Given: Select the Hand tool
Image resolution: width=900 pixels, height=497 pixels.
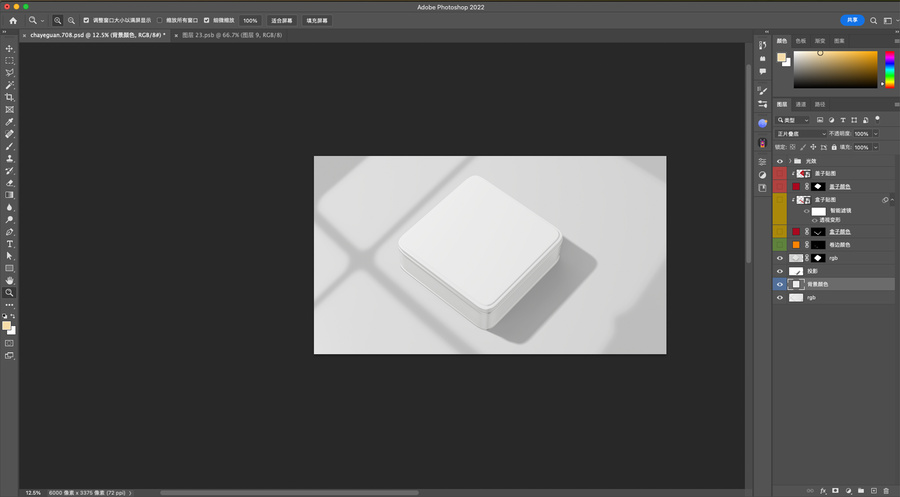Looking at the screenshot, I should [x=9, y=281].
